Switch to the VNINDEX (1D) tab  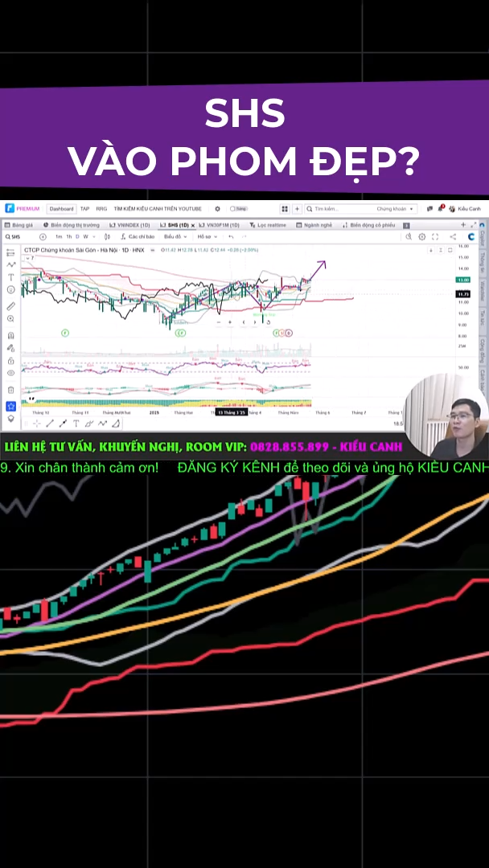tap(129, 225)
